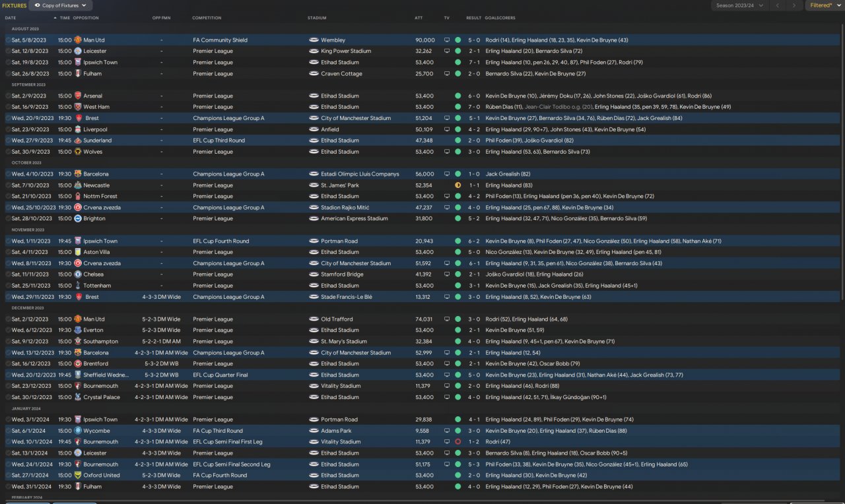Image resolution: width=845 pixels, height=504 pixels.
Task: Tick the selector for Sat, 2/12/2023 fixture
Action: (8, 319)
